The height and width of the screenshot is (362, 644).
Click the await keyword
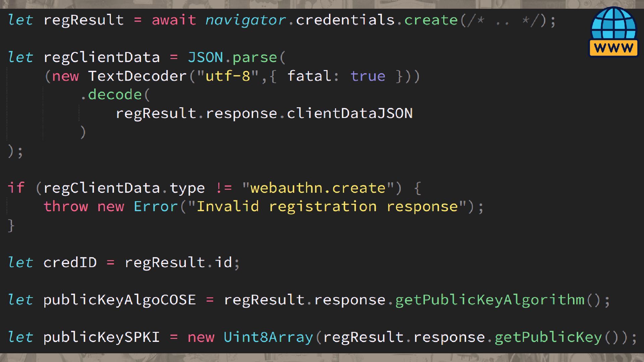(x=174, y=20)
